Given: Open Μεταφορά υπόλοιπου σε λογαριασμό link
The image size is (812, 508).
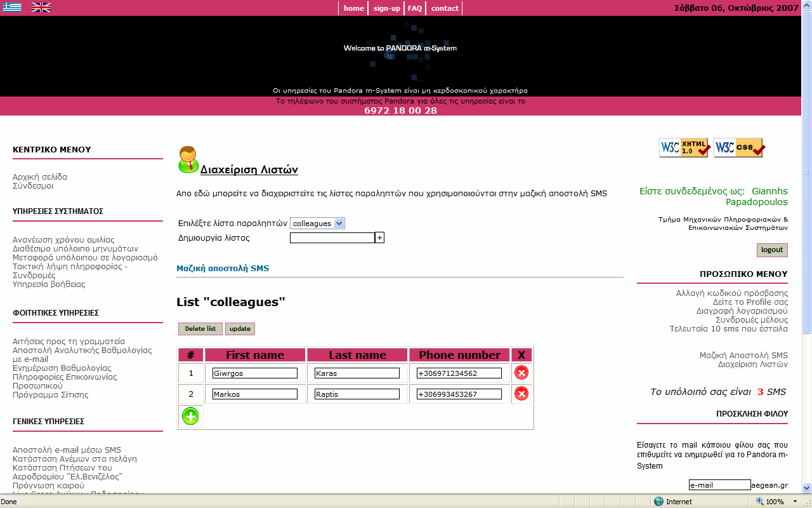Looking at the screenshot, I should click(85, 258).
